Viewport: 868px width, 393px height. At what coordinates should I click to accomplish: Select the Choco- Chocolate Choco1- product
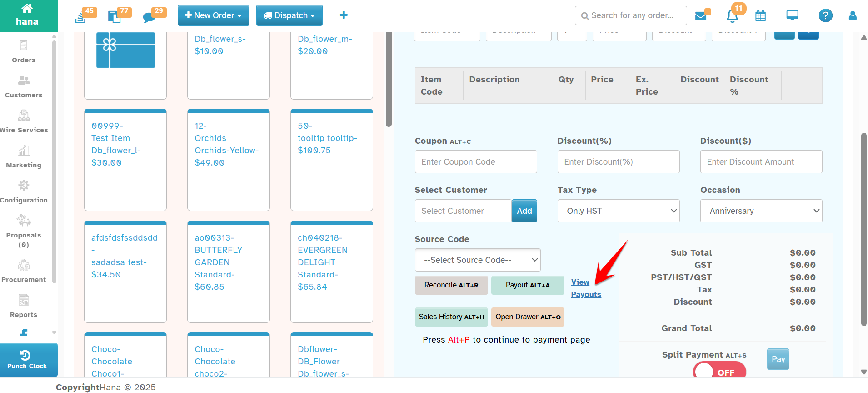pyautogui.click(x=125, y=355)
